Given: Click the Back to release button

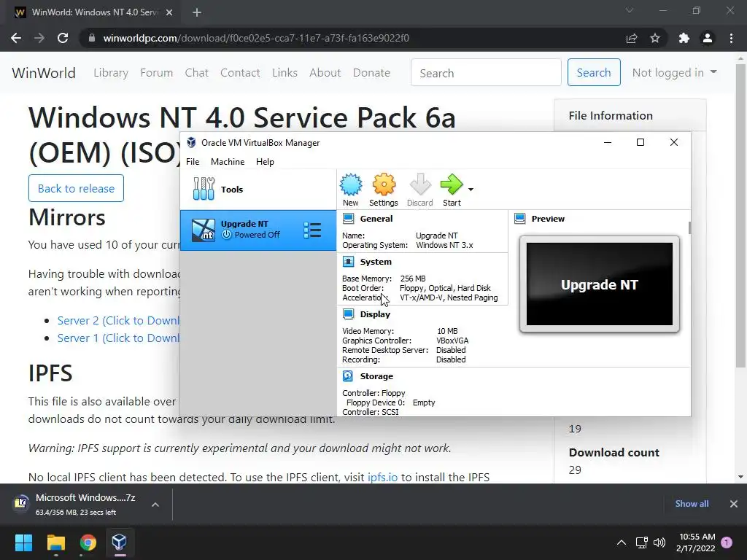Looking at the screenshot, I should 76,188.
